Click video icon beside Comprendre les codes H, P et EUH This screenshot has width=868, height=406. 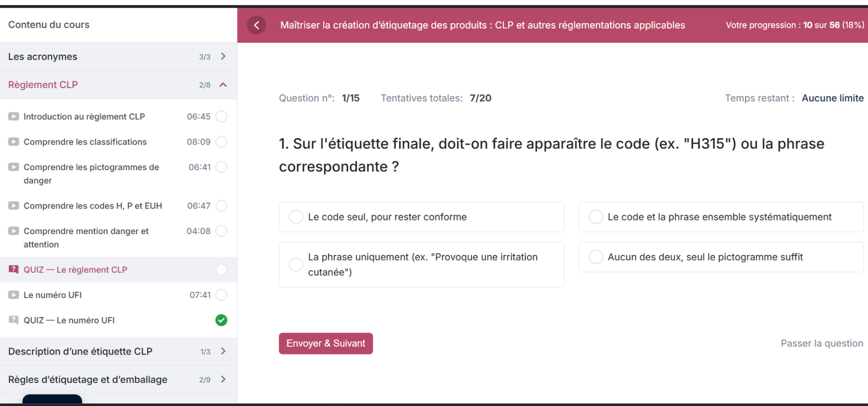point(14,206)
